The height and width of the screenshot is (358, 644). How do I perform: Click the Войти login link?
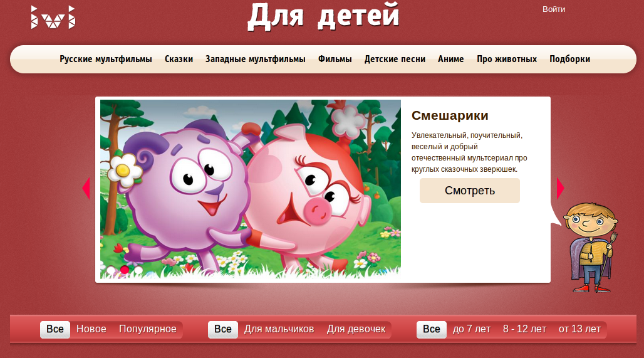click(554, 9)
